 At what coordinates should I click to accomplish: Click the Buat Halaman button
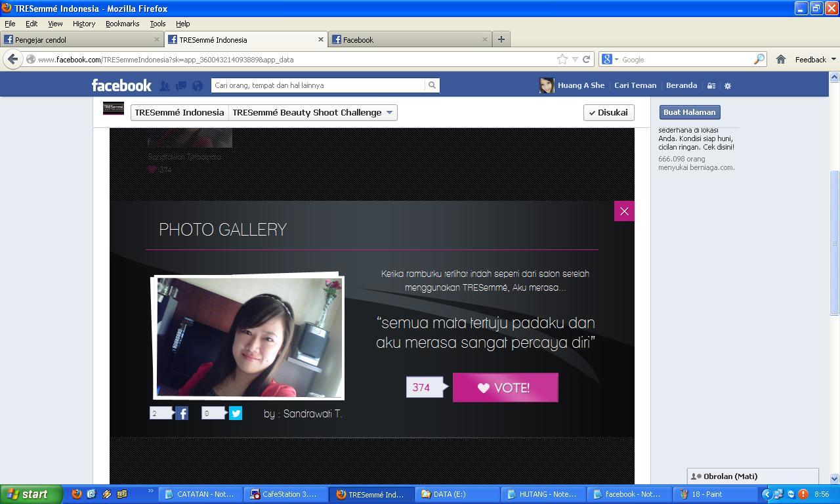[689, 112]
